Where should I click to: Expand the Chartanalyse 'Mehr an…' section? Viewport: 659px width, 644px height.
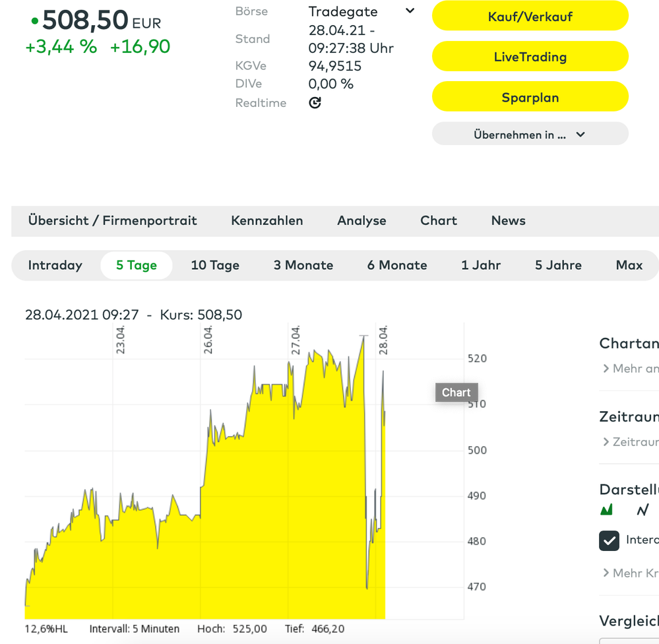630,369
